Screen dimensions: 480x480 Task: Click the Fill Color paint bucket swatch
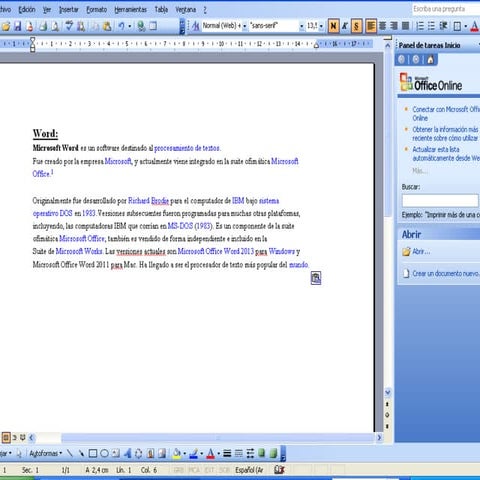pos(177,453)
